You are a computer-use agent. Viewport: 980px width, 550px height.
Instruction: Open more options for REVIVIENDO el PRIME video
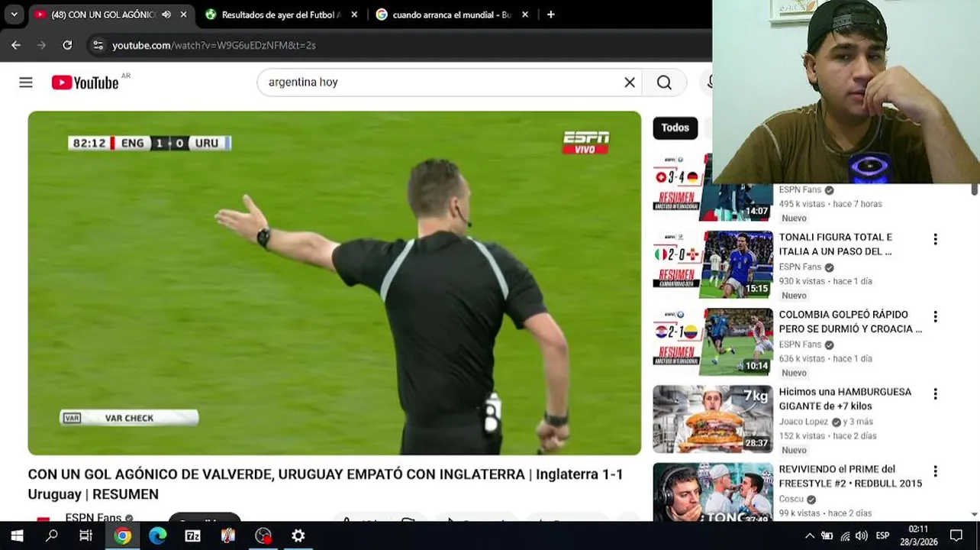pos(935,471)
